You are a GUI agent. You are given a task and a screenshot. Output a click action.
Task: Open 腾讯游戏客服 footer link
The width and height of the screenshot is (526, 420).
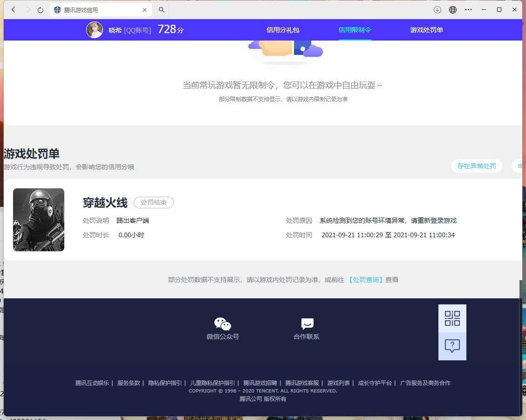pos(302,383)
